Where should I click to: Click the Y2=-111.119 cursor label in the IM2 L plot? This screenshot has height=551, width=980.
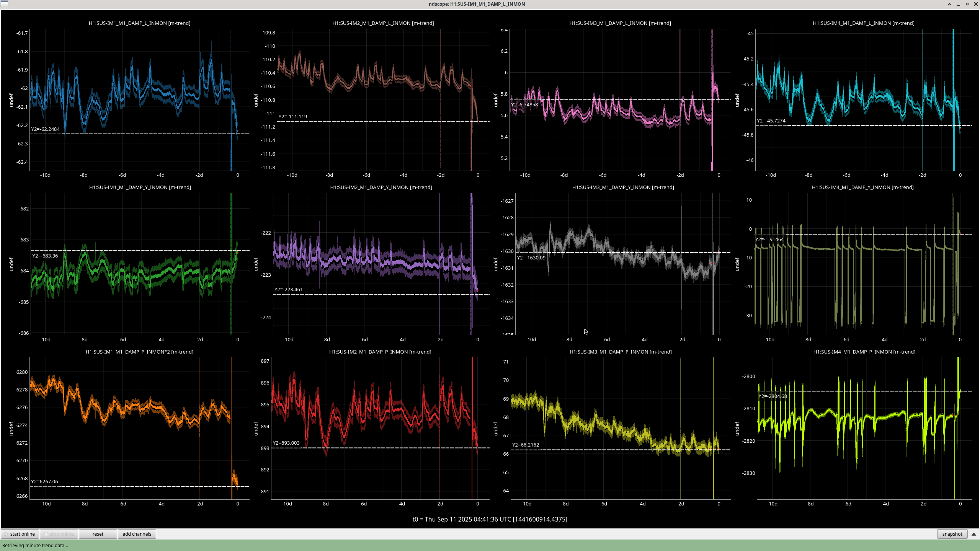[x=292, y=116]
